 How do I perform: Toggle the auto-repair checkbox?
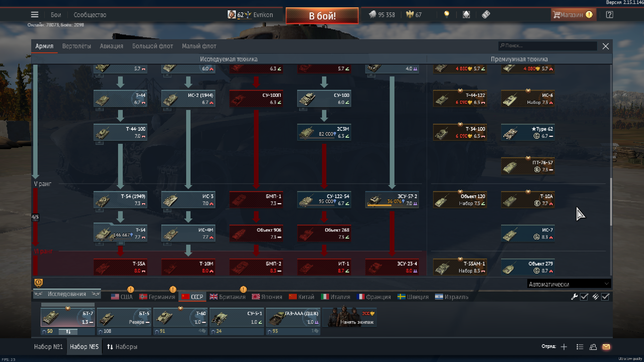(584, 297)
